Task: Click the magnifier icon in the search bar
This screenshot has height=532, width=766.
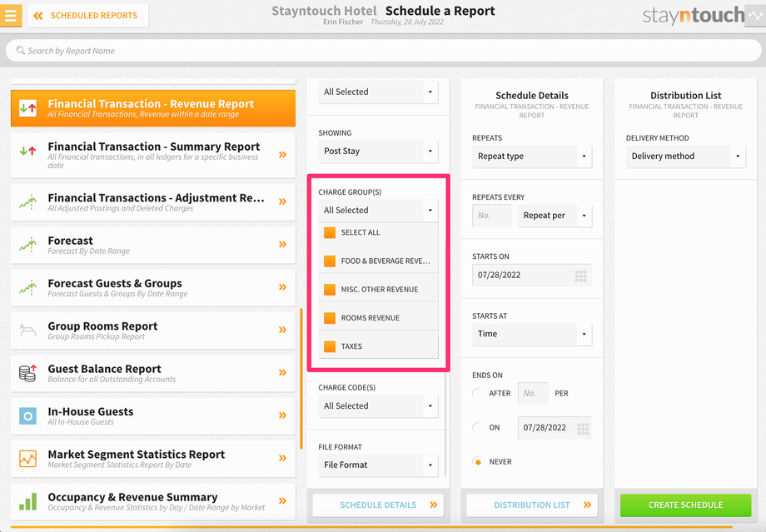Action: click(x=21, y=50)
